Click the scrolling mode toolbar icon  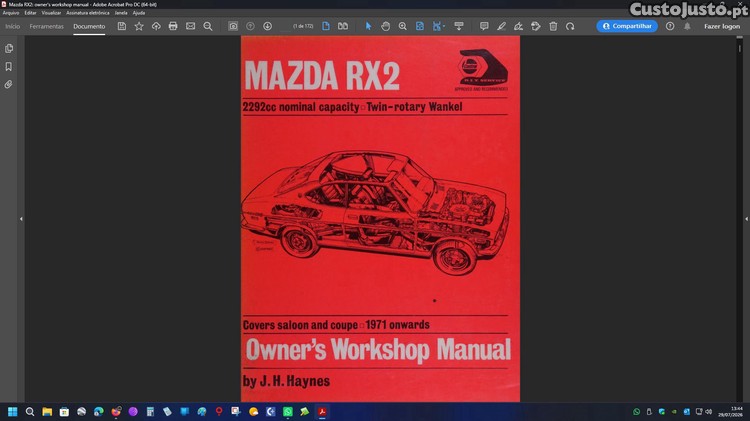pyautogui.click(x=459, y=26)
